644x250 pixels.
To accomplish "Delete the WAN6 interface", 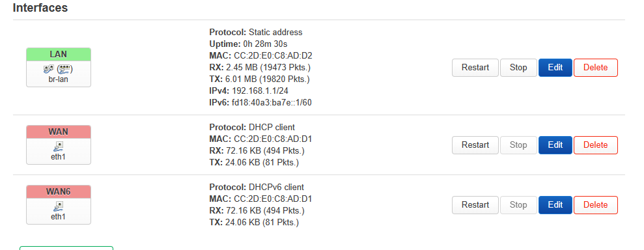I will pos(596,205).
